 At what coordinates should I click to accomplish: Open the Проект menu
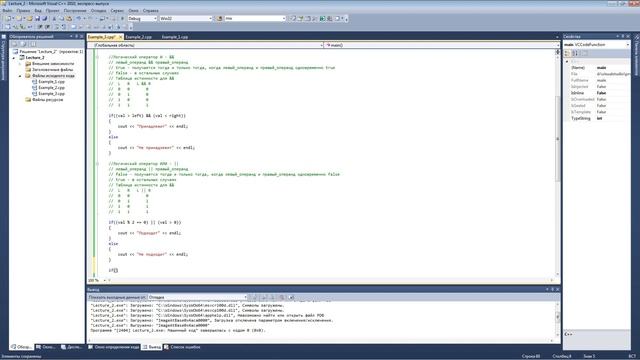[x=53, y=11]
